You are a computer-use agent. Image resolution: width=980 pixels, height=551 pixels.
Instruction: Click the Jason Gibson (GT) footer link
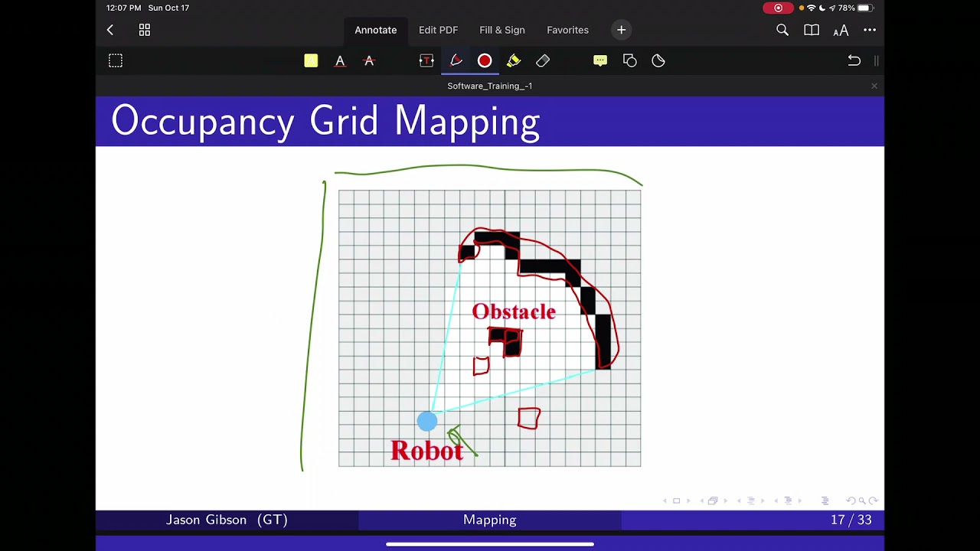pos(227,520)
